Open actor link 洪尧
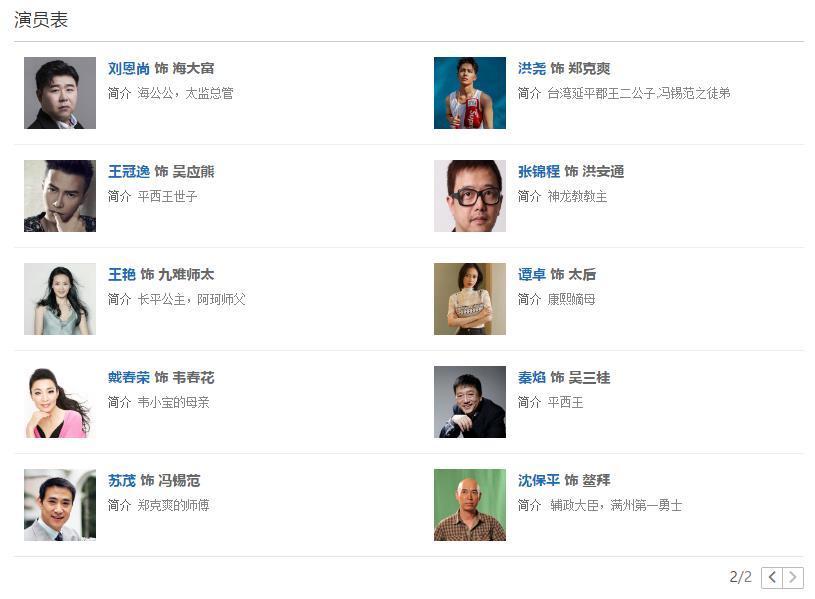This screenshot has height=599, width=815. (532, 69)
